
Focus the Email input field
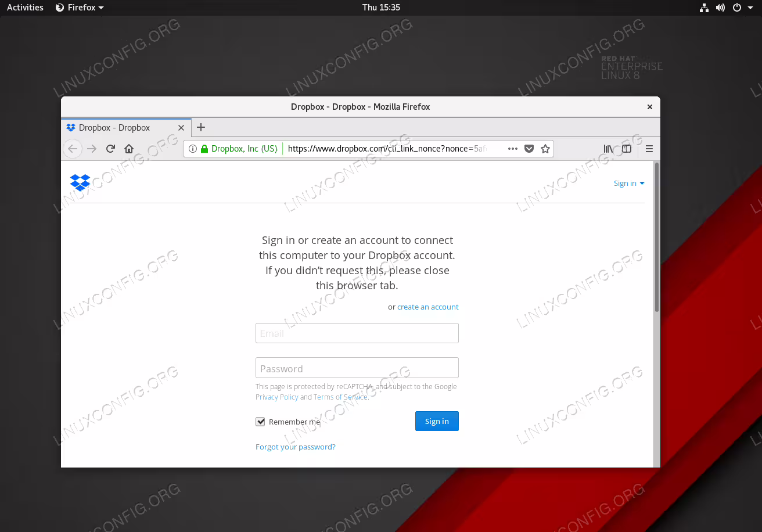tap(357, 333)
